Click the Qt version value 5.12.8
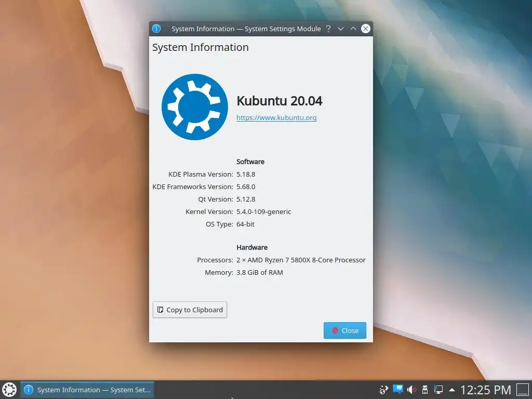The height and width of the screenshot is (399, 532). click(246, 199)
